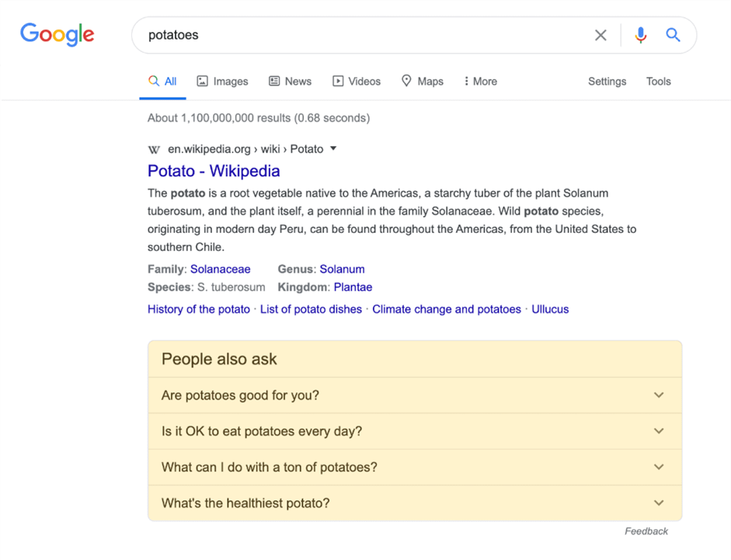Expand "Is it OK to eat potatoes every day?"

[x=414, y=431]
